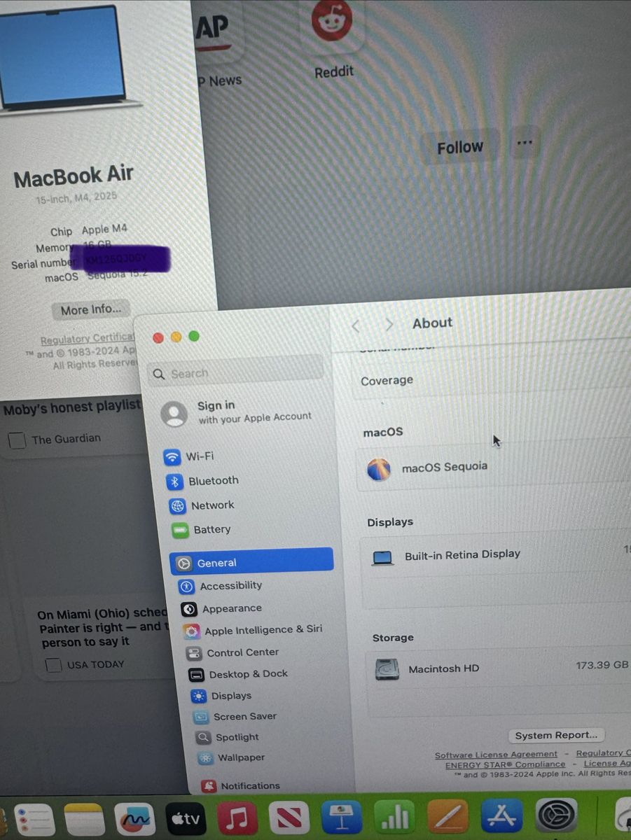
Task: Go back using the left chevron
Action: (x=356, y=325)
